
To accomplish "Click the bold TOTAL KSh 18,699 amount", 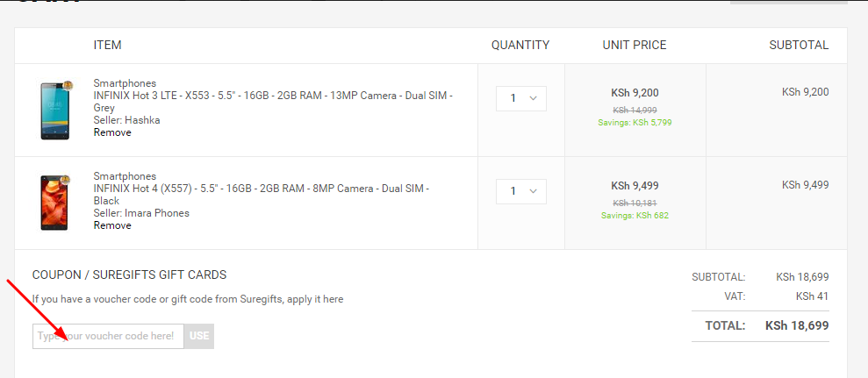I will pos(796,325).
